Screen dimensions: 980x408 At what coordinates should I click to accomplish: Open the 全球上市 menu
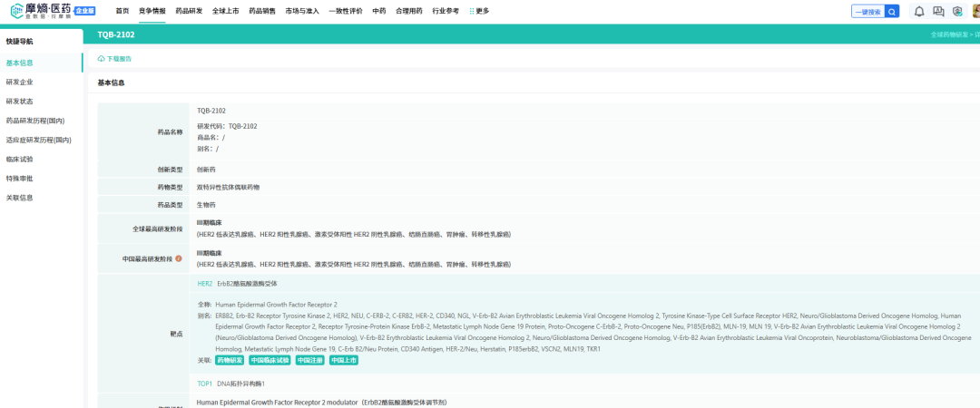(226, 11)
